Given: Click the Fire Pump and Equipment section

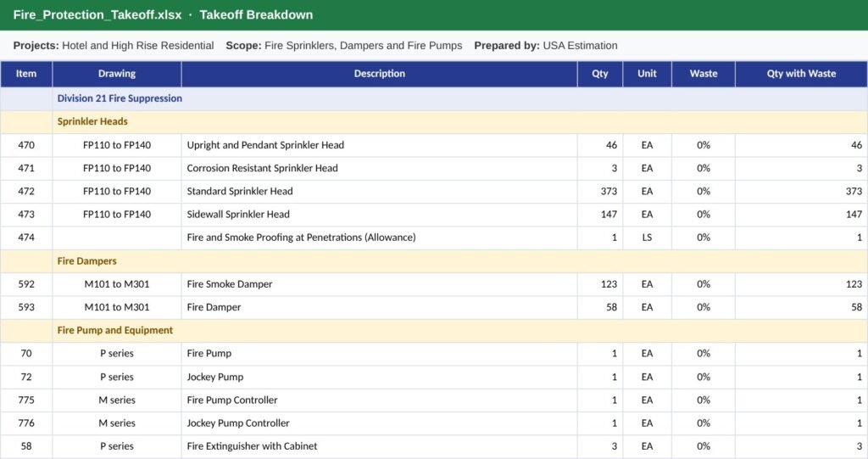Looking at the screenshot, I should [434, 330].
